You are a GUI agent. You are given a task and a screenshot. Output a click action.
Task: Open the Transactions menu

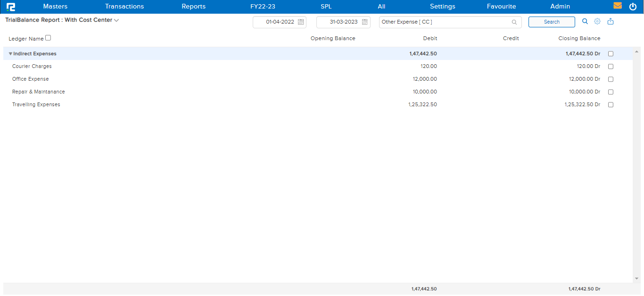tap(124, 7)
